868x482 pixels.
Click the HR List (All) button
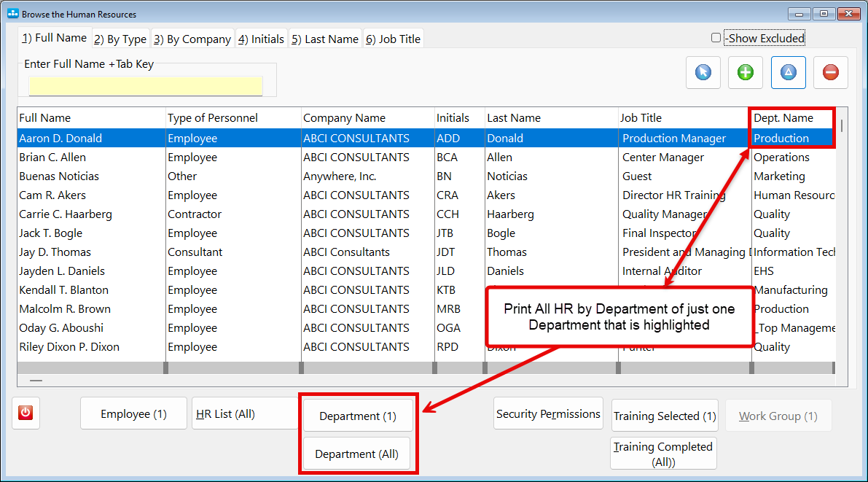pyautogui.click(x=245, y=413)
